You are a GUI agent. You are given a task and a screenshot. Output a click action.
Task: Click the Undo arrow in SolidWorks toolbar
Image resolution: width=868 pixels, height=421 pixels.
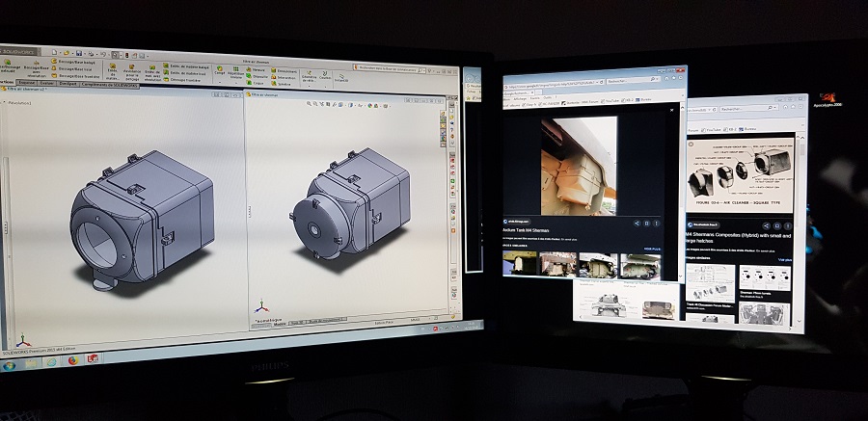click(x=103, y=54)
